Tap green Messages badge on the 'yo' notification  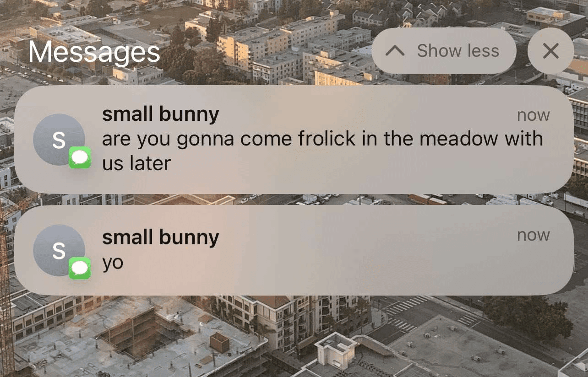tap(80, 269)
